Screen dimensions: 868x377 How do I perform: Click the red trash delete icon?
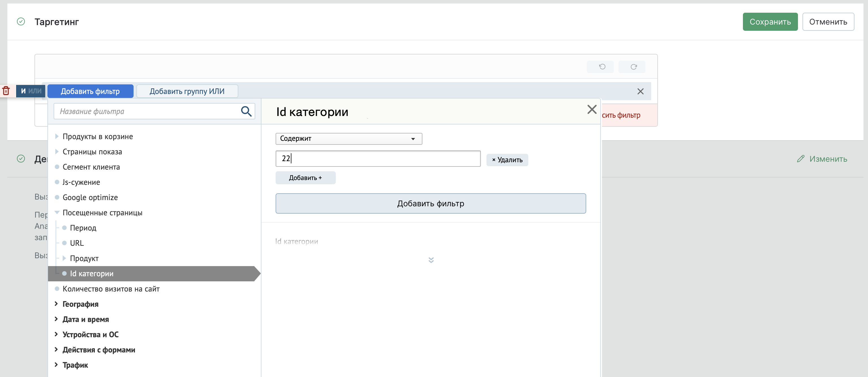pos(6,91)
